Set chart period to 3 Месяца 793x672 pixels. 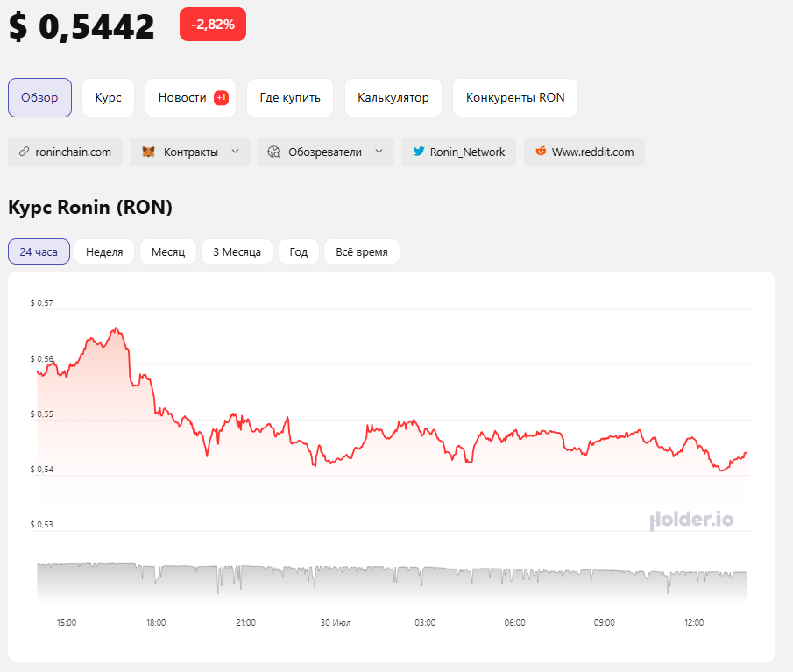click(x=237, y=251)
